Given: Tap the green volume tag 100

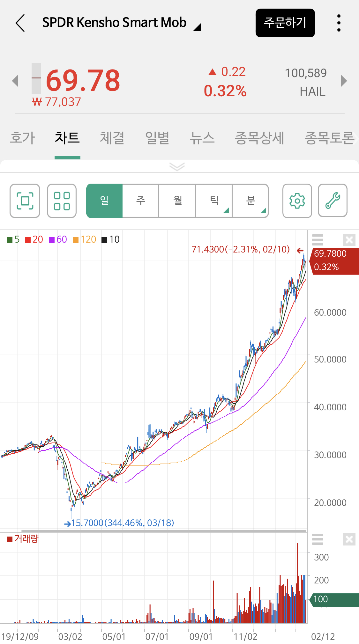Looking at the screenshot, I should [334, 600].
